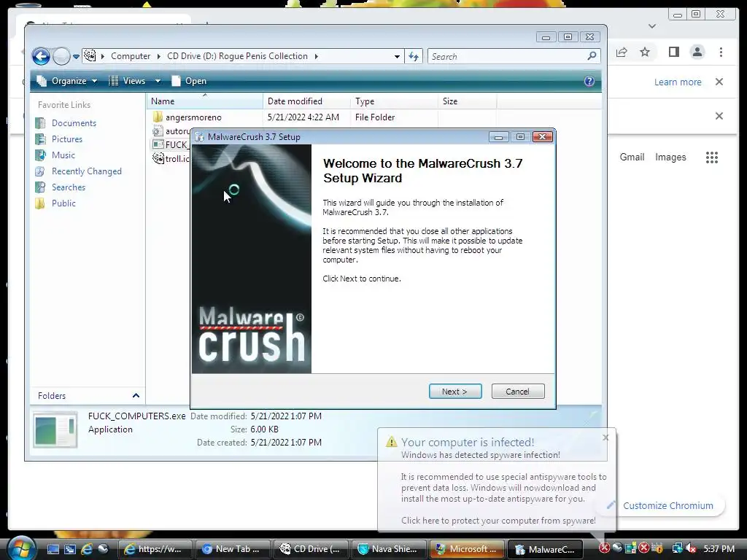Click the protect your computer from spyware link
Screen dimensions: 747x560
498,521
